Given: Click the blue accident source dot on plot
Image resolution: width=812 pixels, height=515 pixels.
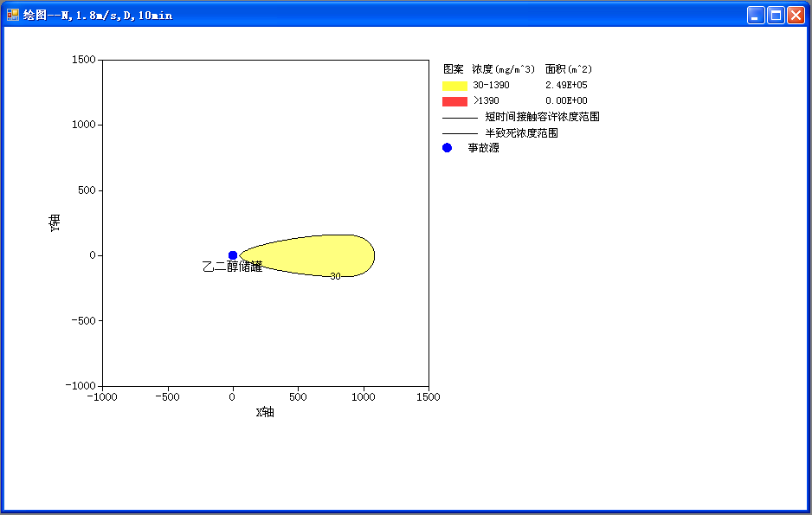Looking at the screenshot, I should click(x=233, y=255).
